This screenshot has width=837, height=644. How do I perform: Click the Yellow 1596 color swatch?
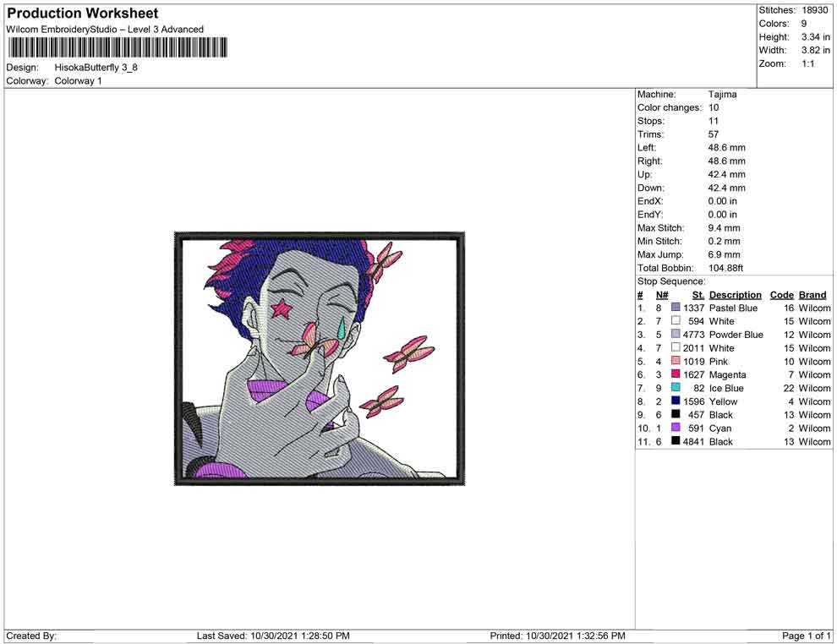click(x=676, y=401)
